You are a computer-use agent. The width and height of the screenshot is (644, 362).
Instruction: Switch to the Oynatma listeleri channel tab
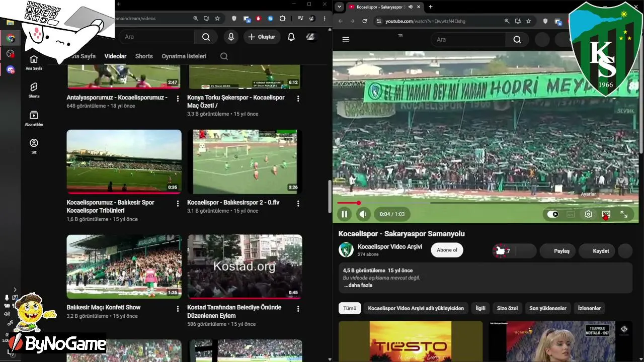(x=184, y=56)
